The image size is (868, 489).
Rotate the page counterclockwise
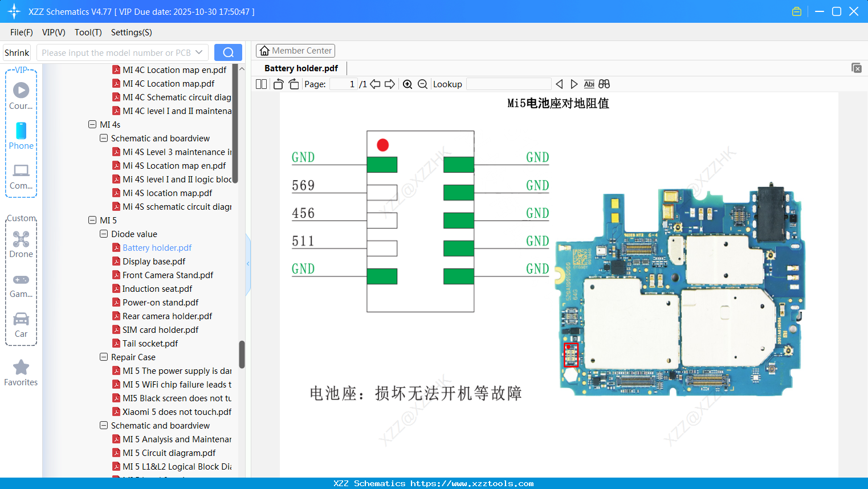tap(278, 84)
